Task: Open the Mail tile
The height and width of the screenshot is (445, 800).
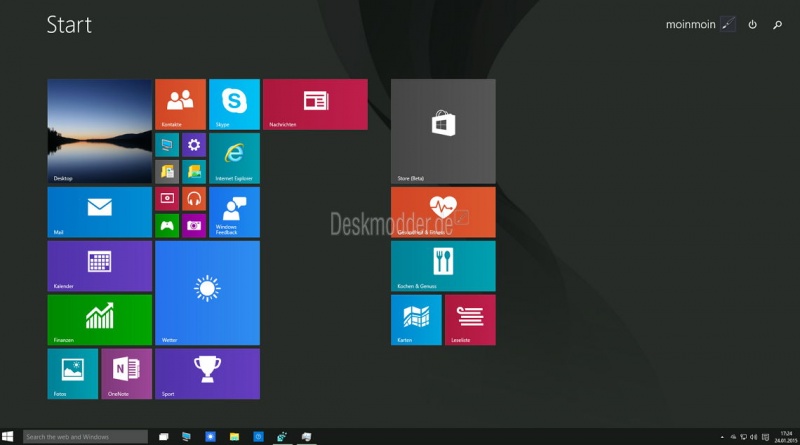Action: point(99,211)
